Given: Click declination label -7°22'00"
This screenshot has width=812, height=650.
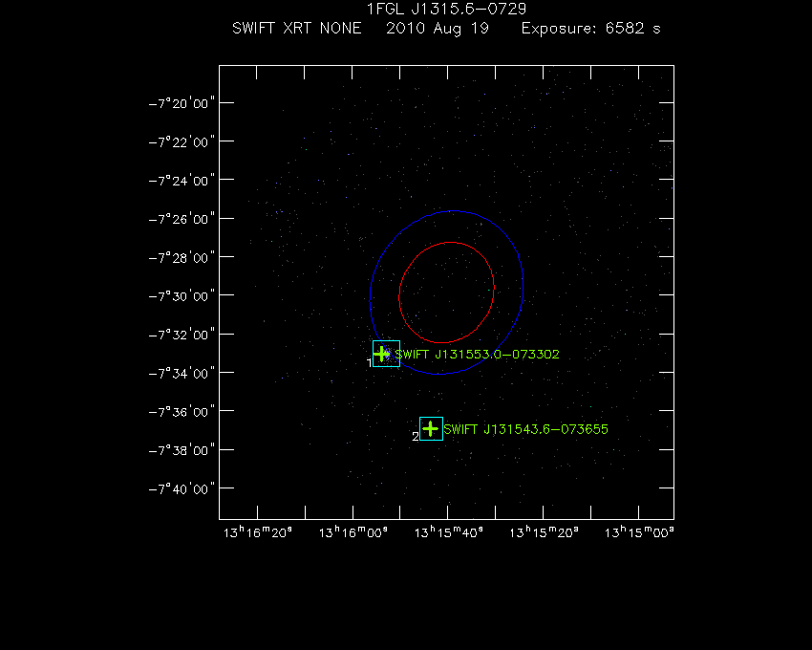Looking at the screenshot, I should (182, 141).
